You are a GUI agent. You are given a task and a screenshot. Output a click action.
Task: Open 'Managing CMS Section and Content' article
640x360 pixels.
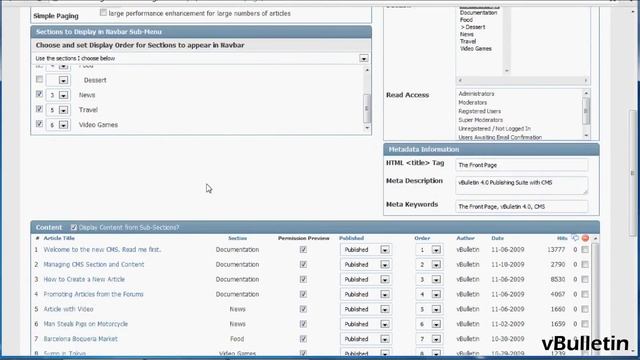tap(94, 264)
